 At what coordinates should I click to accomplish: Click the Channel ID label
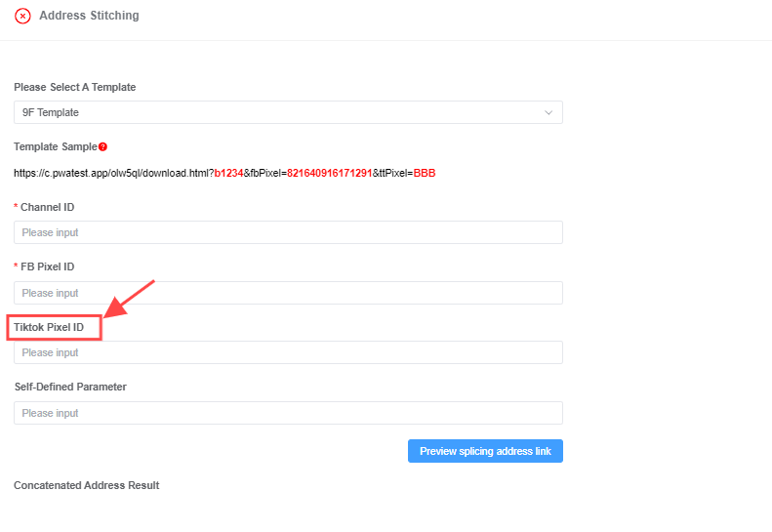click(x=47, y=207)
